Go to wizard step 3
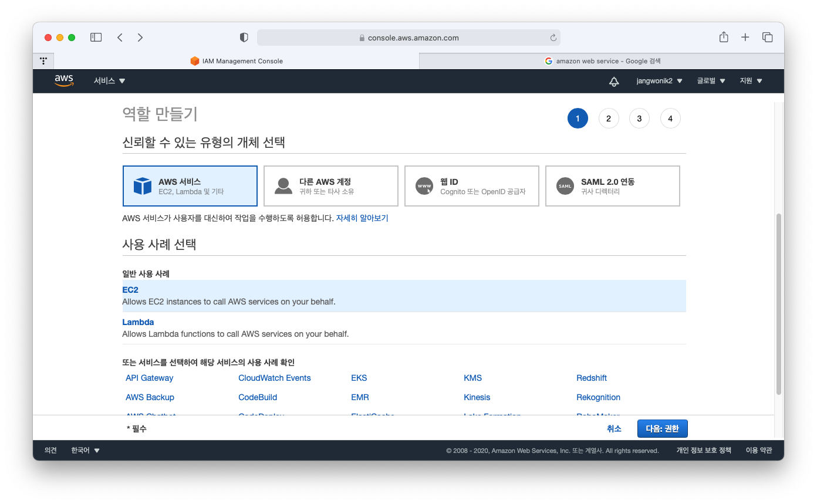 click(x=639, y=119)
